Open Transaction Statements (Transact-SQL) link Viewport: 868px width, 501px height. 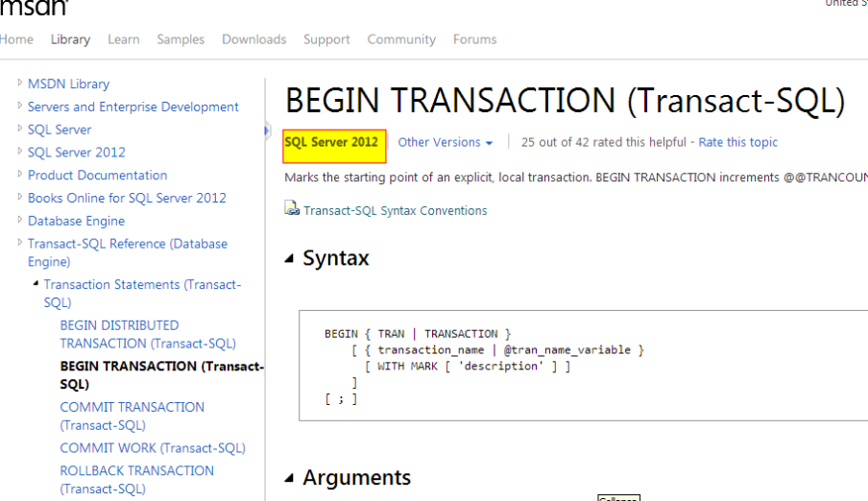[x=142, y=294]
